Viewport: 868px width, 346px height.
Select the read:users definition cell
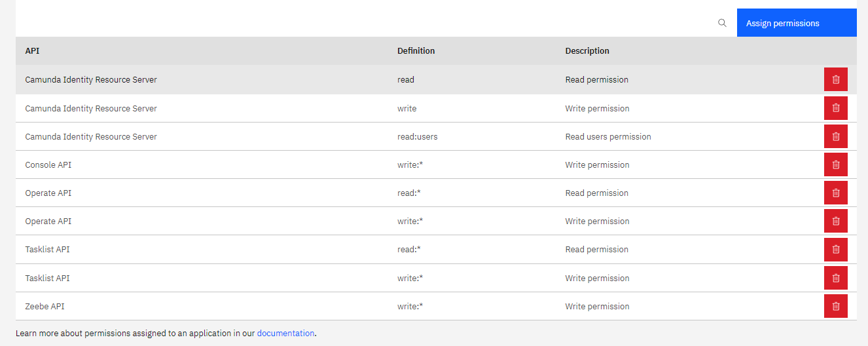(417, 136)
